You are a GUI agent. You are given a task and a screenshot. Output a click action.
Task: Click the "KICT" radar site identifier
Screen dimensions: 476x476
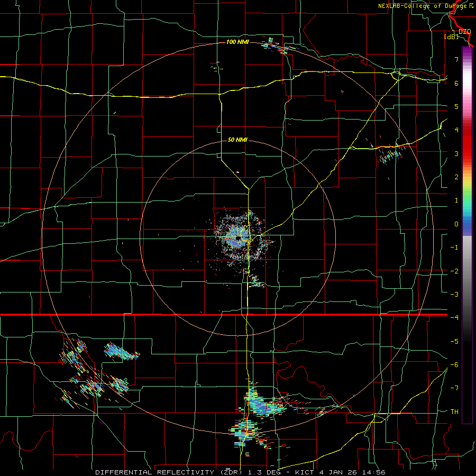click(x=304, y=472)
